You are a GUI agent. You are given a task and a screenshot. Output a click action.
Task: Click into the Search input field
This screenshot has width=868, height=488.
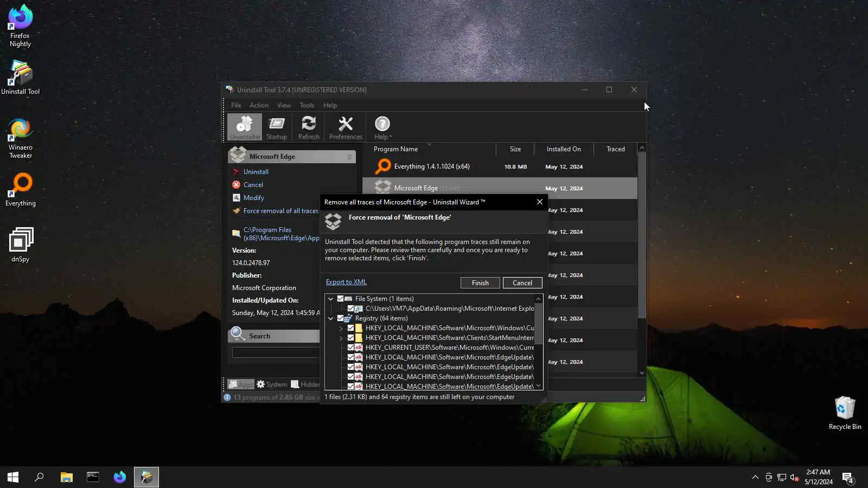[x=276, y=352]
